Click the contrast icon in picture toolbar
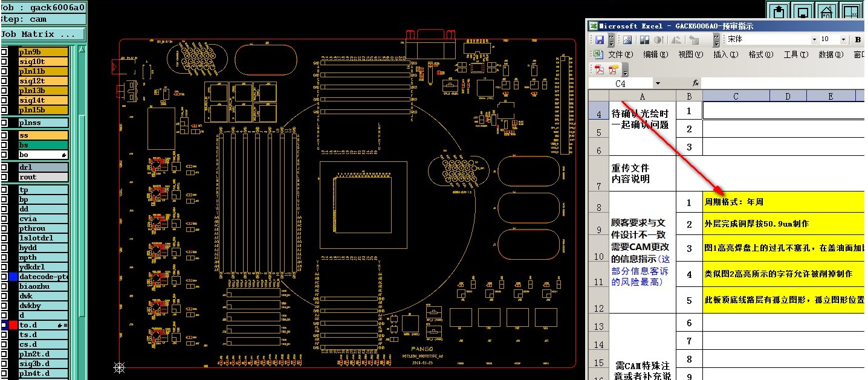 click(x=658, y=40)
